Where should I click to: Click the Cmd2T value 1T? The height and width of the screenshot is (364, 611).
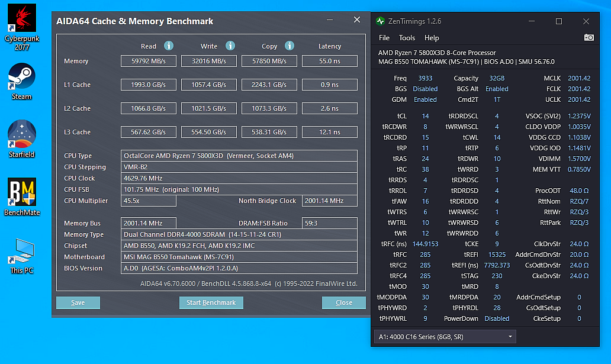(x=497, y=99)
